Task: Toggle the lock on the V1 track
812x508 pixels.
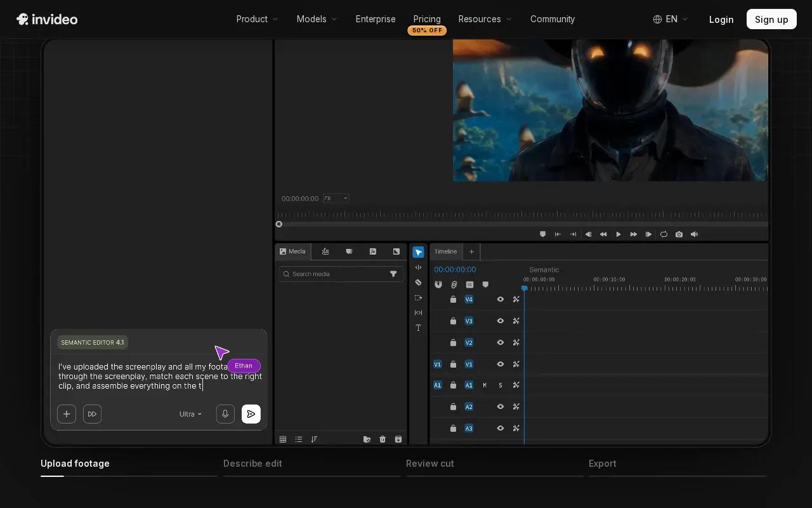Action: pyautogui.click(x=453, y=364)
